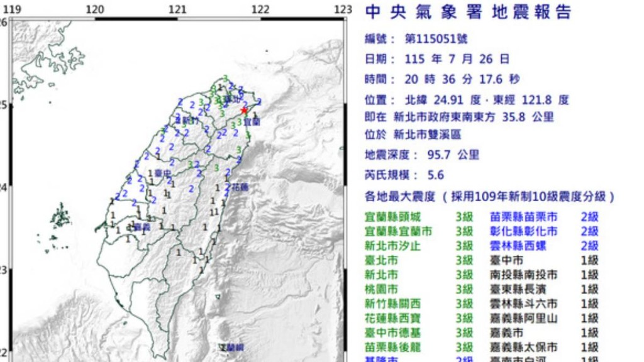Viewport: 644px width, 362px height.
Task: Click the red epicenter star on the map
Action: [244, 111]
